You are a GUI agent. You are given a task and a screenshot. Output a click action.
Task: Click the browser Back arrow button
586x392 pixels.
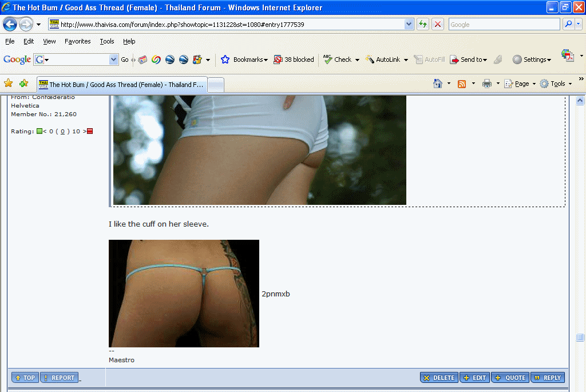coord(10,25)
